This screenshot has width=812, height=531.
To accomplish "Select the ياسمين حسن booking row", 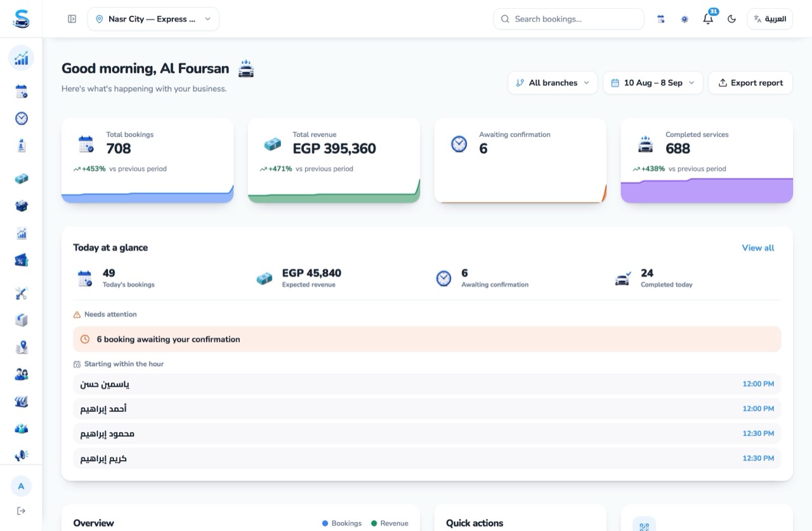I will coord(427,384).
